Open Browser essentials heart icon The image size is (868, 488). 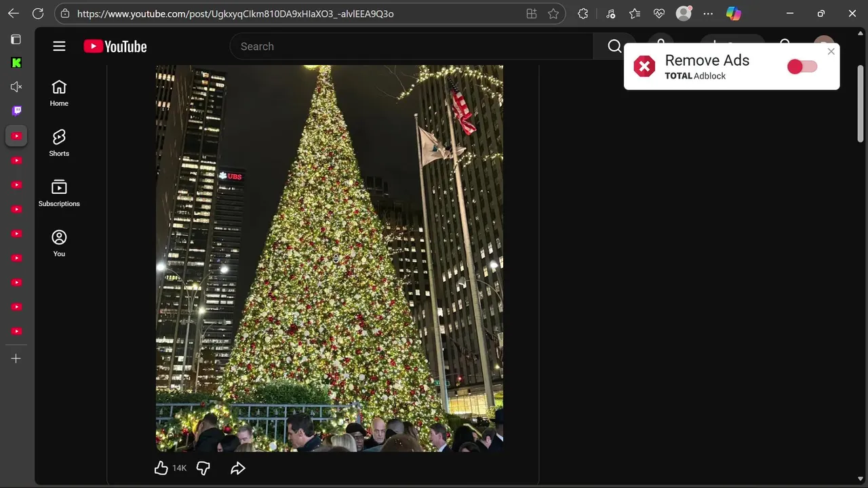[658, 14]
